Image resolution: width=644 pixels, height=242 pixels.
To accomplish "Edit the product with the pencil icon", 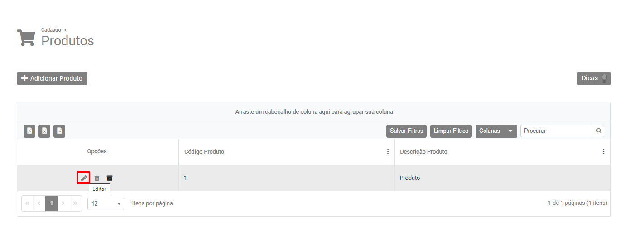I will tap(83, 178).
